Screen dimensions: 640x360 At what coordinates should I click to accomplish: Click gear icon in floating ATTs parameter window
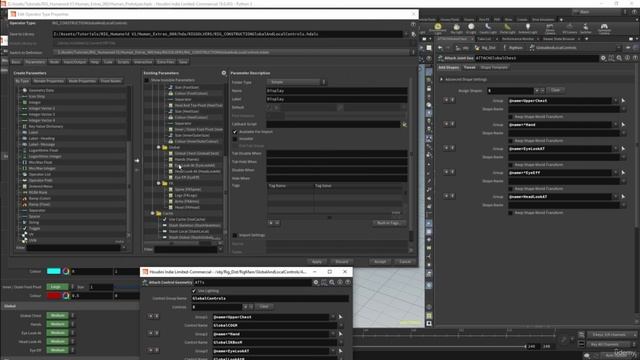(x=316, y=282)
